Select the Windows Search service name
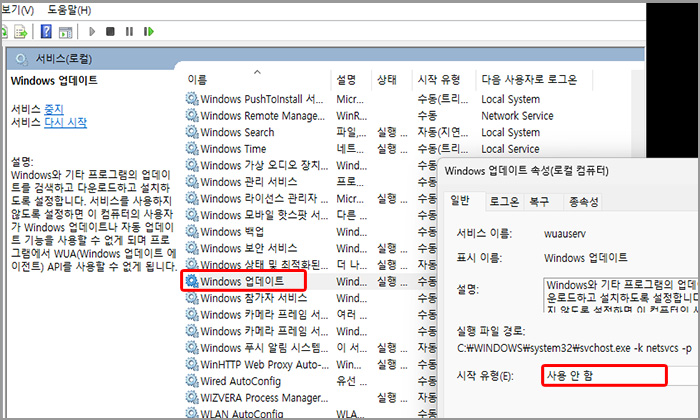 (x=237, y=132)
